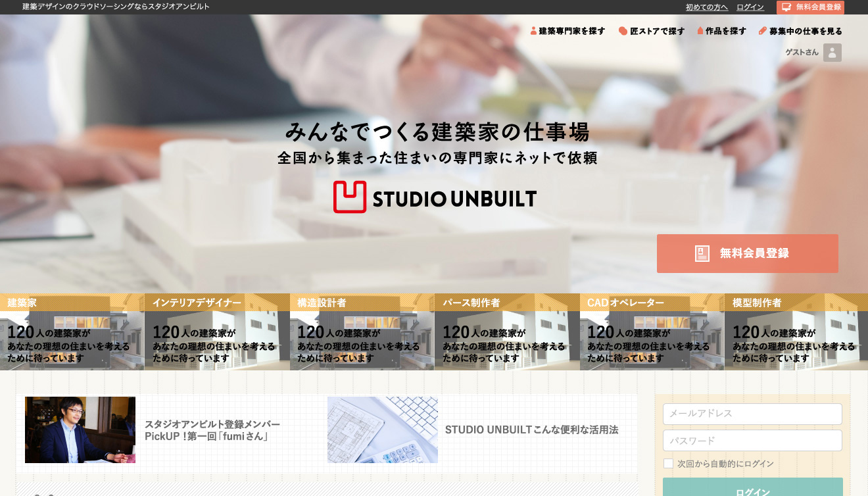Open 作品を探す menu item
The image size is (868, 496).
(x=721, y=31)
